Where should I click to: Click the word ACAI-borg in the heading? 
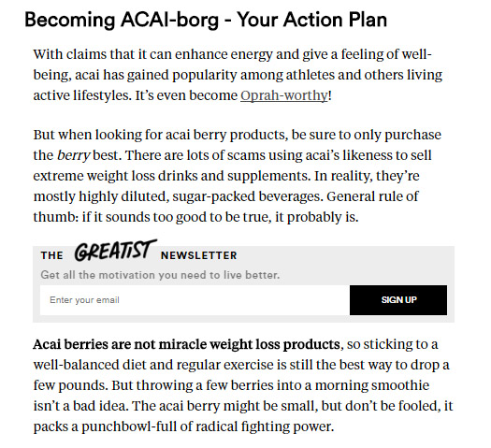169,20
